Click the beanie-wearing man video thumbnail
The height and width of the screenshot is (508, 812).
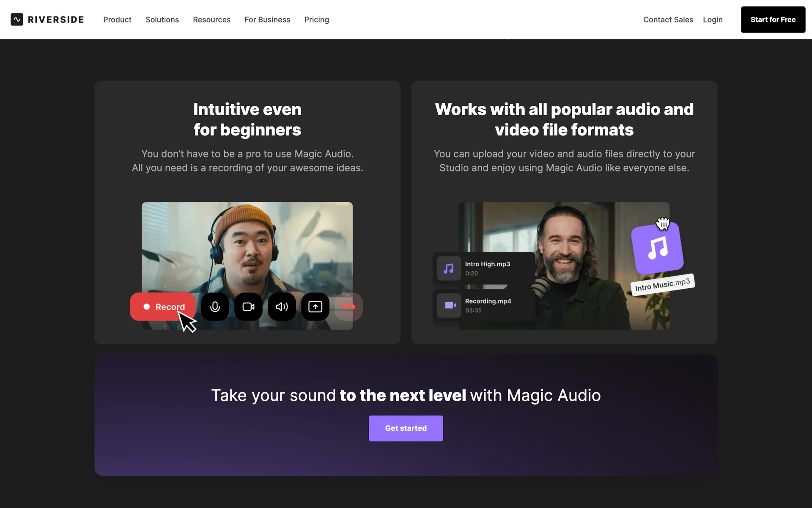tap(247, 246)
